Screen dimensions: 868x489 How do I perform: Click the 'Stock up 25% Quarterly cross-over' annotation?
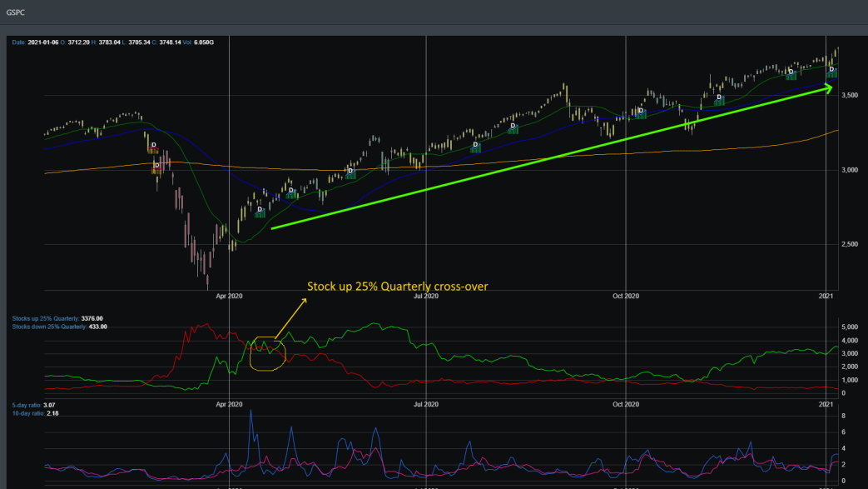(397, 287)
